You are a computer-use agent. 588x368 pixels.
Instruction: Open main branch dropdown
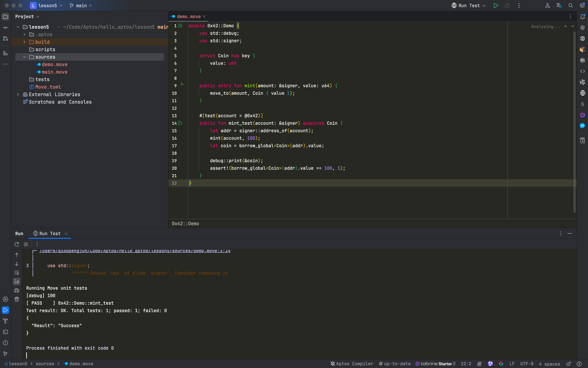81,5
